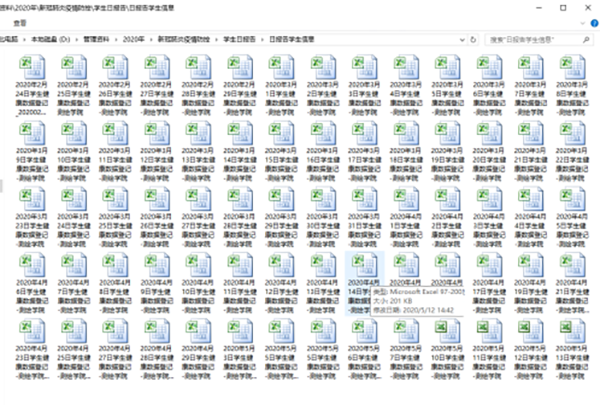Select the 2020年3月23日 Excel file icon

(x=32, y=199)
